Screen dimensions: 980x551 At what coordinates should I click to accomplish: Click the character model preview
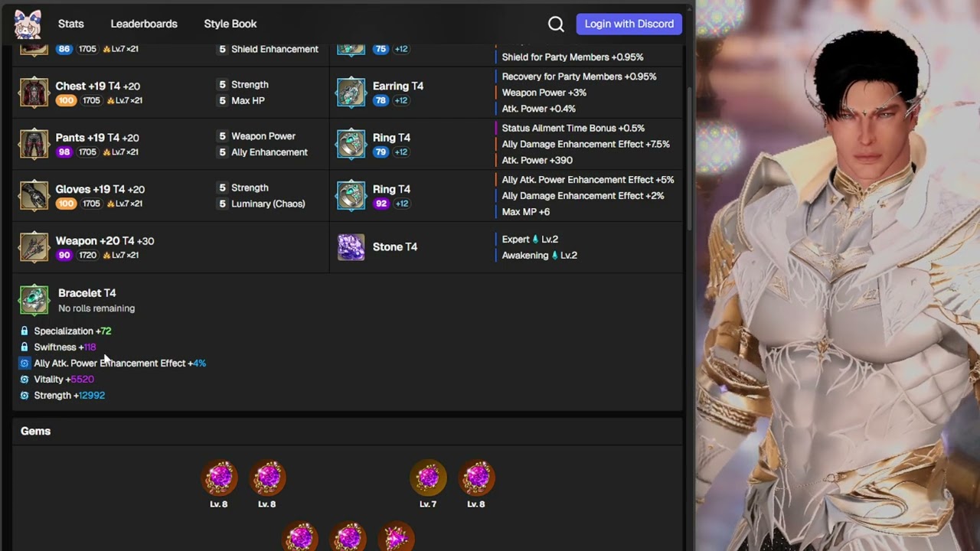pyautogui.click(x=838, y=275)
